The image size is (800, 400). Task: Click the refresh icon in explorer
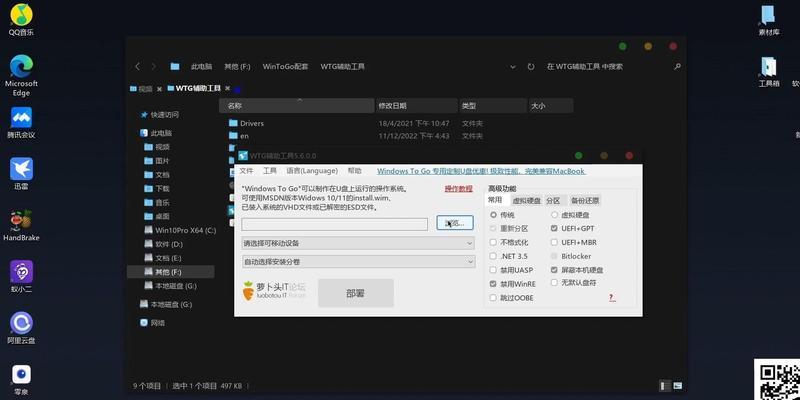pos(531,66)
